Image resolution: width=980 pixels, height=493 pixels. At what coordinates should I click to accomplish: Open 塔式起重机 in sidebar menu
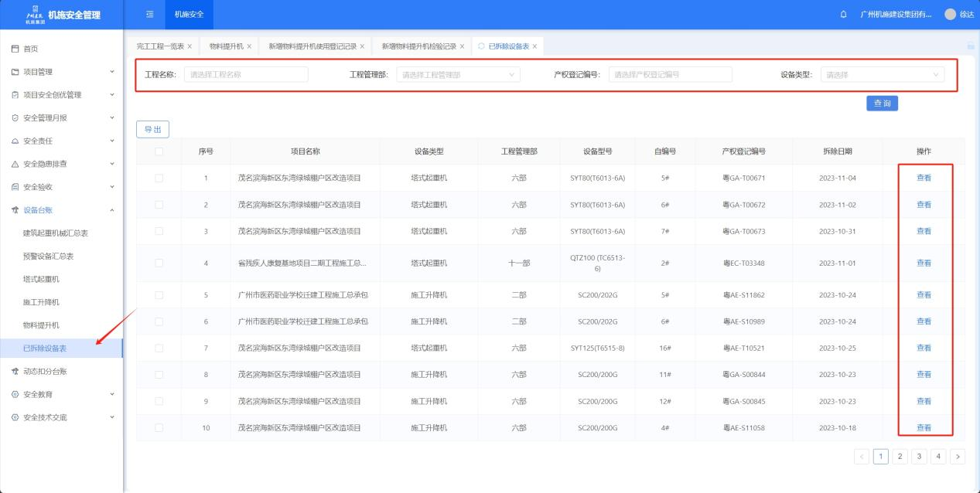coord(41,279)
